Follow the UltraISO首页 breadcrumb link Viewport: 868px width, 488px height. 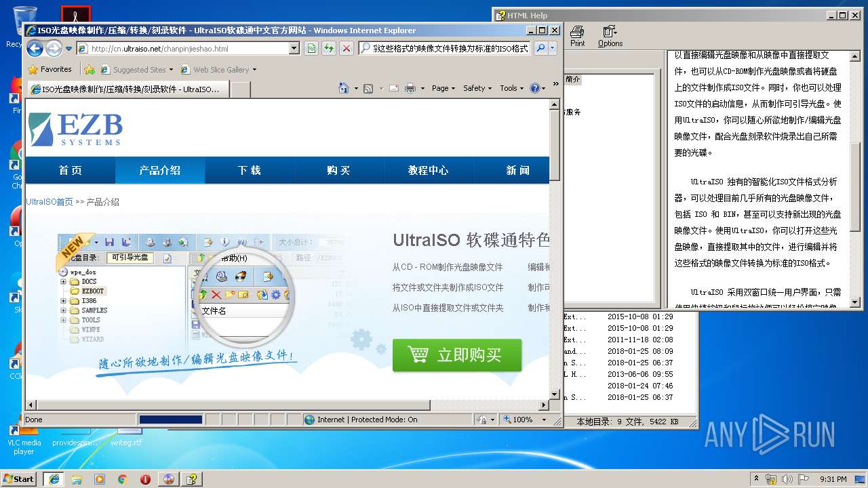[50, 202]
